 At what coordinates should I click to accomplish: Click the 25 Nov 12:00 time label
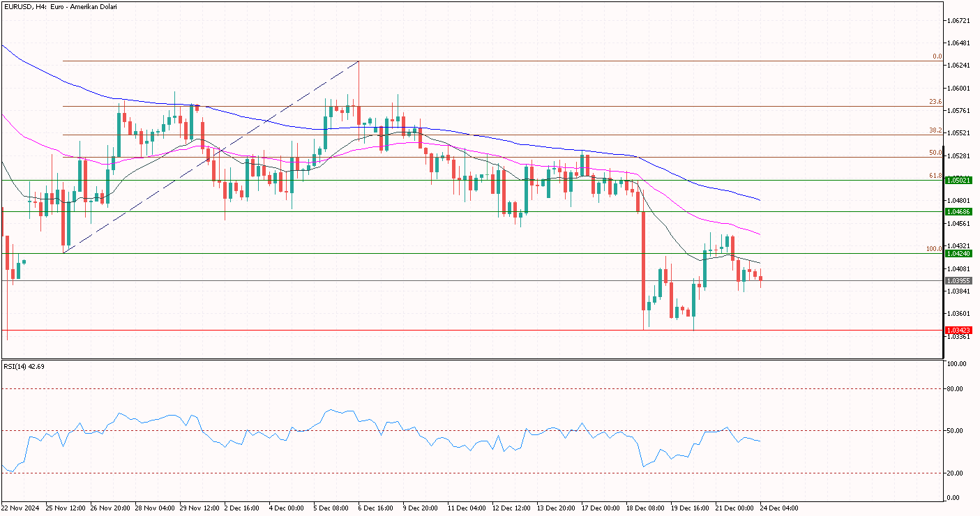(x=64, y=508)
